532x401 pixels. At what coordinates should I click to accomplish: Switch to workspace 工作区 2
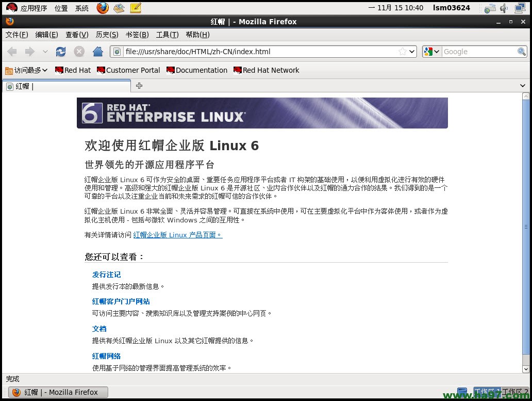click(515, 392)
